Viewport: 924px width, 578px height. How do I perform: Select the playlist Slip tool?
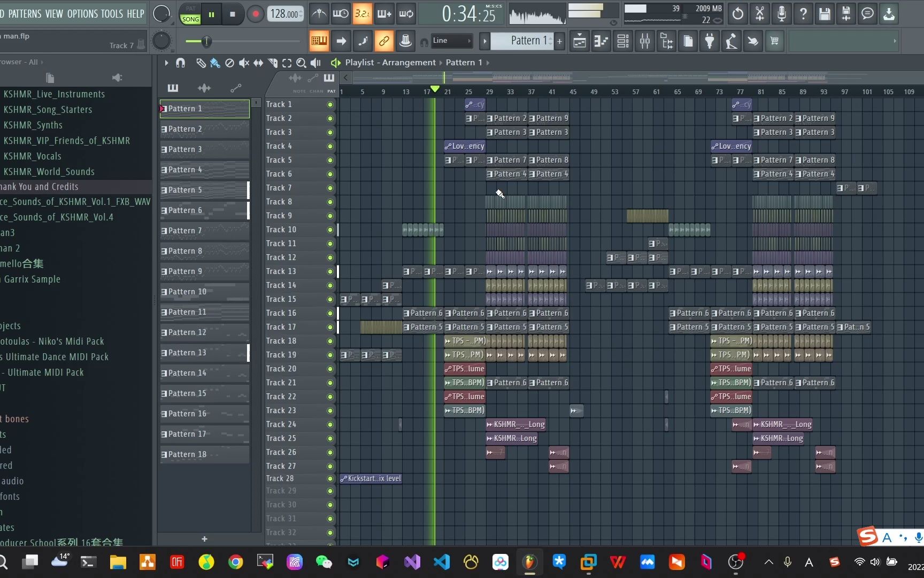(x=258, y=63)
